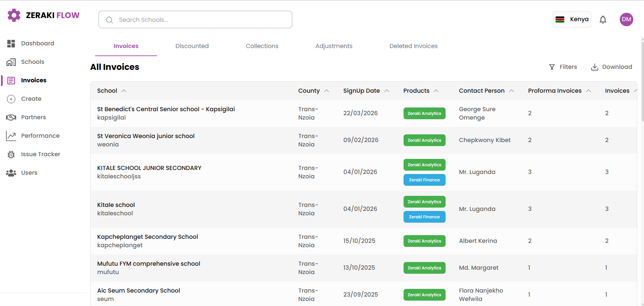Open the Dashboard grid icon
Image resolution: width=644 pixels, height=306 pixels.
pyautogui.click(x=11, y=43)
